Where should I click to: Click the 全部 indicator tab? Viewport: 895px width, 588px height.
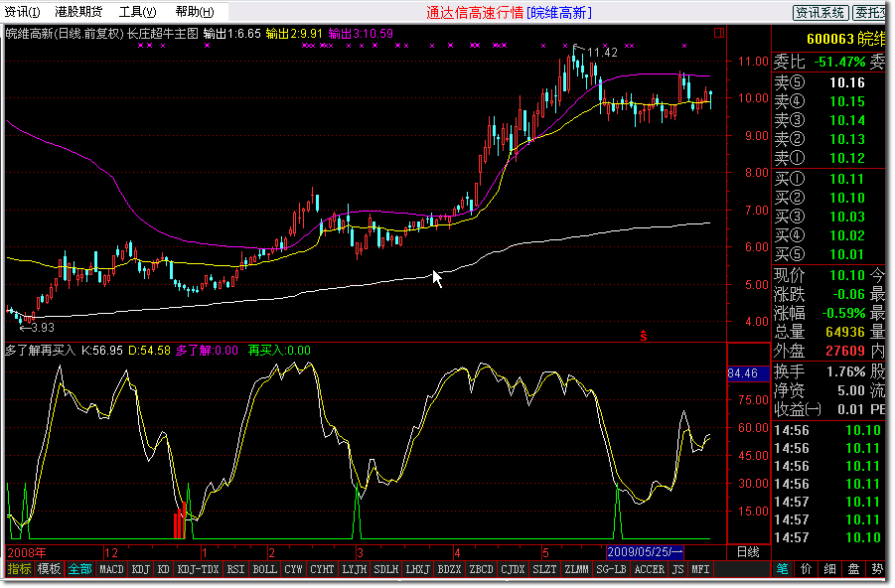79,569
